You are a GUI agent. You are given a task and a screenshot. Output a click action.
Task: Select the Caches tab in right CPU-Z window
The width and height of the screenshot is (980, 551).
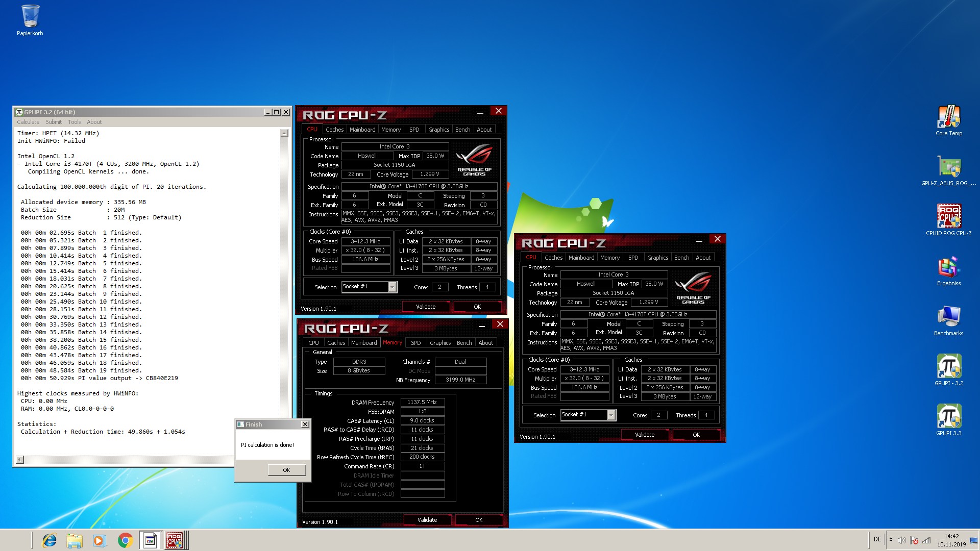click(x=554, y=258)
